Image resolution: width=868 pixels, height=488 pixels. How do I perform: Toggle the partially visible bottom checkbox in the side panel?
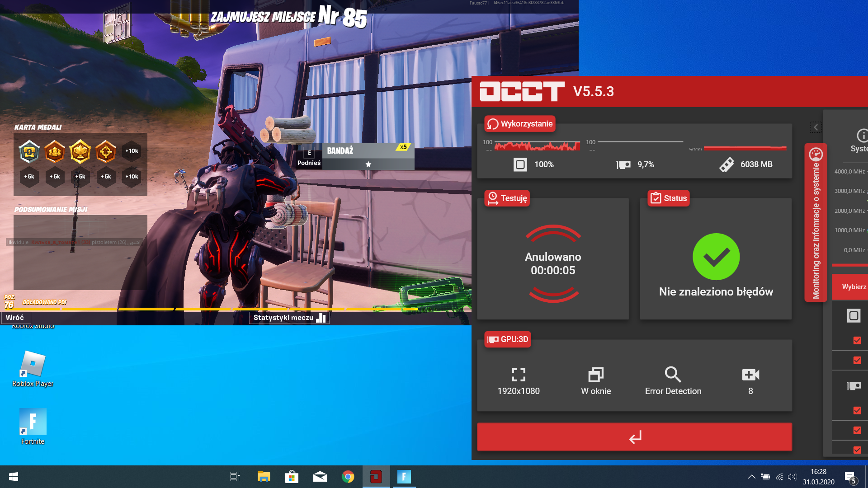(x=857, y=450)
